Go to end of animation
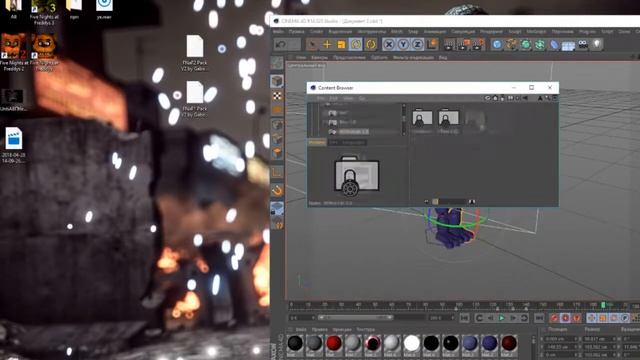Viewport: 640px width, 360px height. coord(539,318)
